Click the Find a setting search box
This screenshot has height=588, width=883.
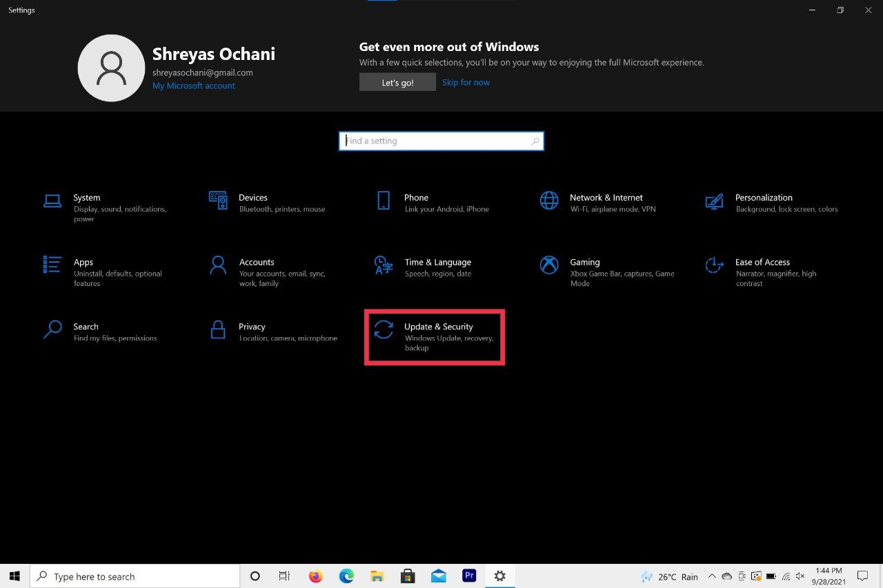click(441, 141)
